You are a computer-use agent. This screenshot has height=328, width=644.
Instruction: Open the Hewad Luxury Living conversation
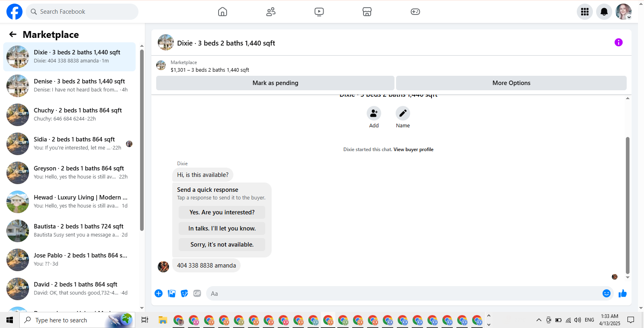[69, 202]
